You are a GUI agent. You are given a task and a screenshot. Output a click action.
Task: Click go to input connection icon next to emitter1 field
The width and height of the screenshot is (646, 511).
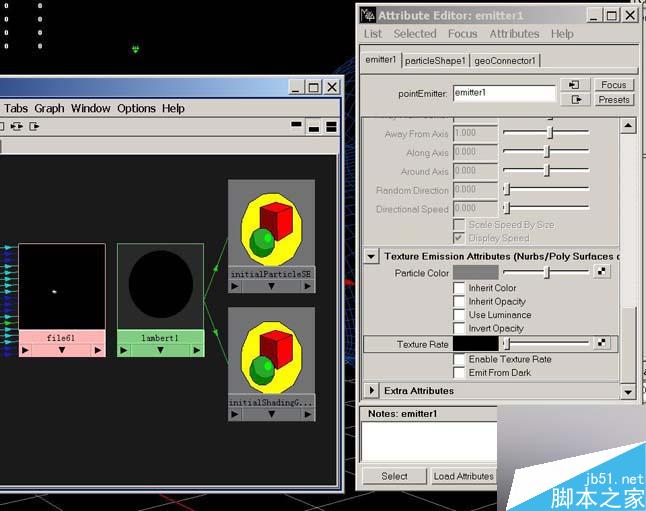click(574, 85)
